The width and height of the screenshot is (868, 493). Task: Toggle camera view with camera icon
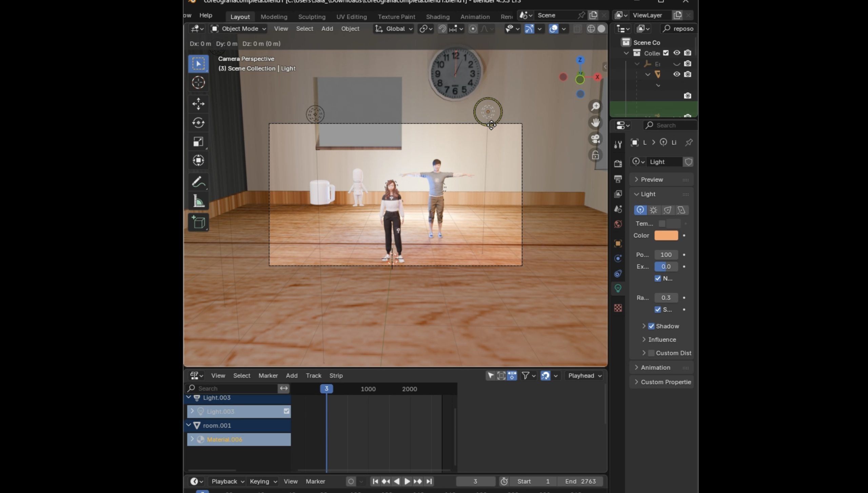595,139
